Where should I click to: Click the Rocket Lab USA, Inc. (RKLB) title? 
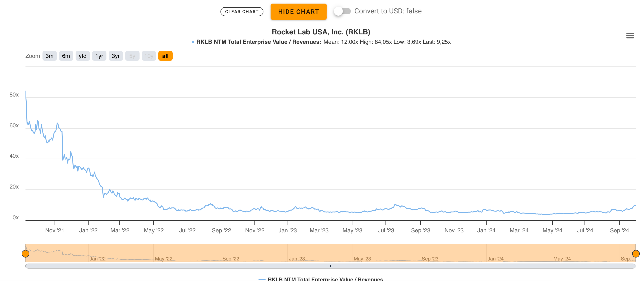321,32
